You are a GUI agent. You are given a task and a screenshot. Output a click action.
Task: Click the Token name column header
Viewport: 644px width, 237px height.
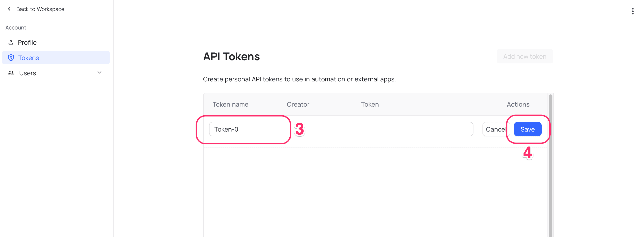click(230, 104)
